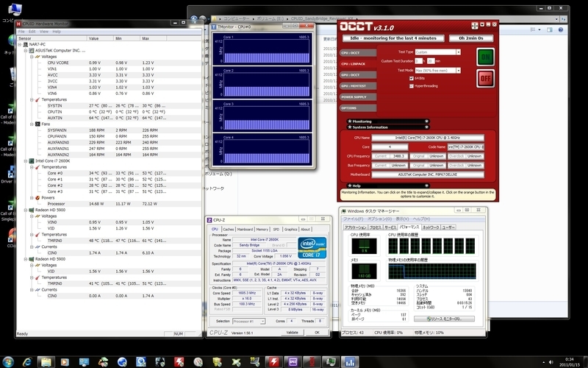Screen dimensions: 588x368
Task: Open Windows Media Player from taskbar
Action: pos(65,361)
